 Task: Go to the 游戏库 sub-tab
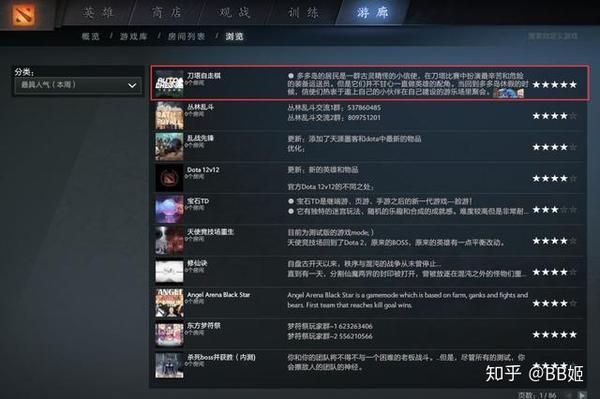click(134, 36)
